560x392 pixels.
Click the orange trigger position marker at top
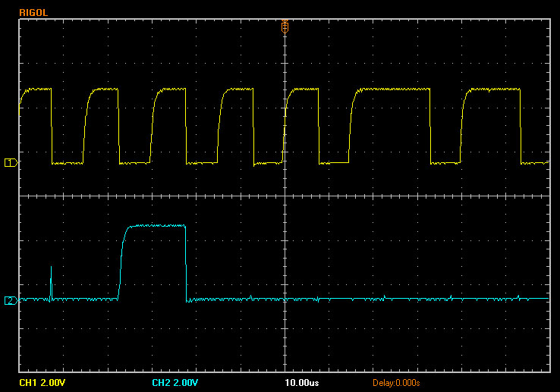(285, 27)
